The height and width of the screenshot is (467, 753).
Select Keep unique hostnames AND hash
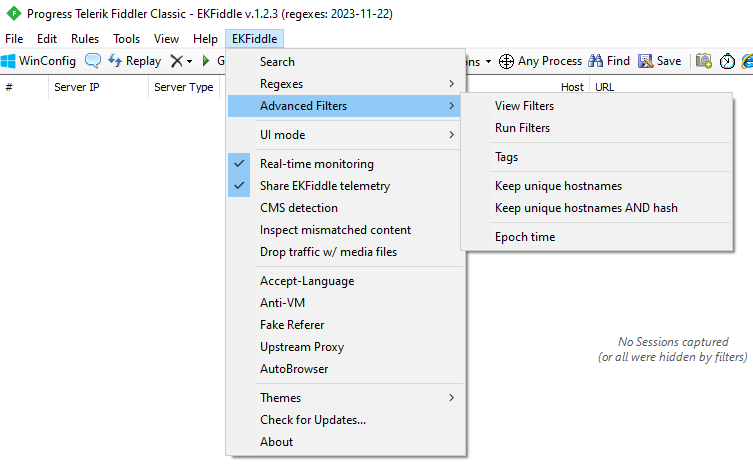pos(597,208)
